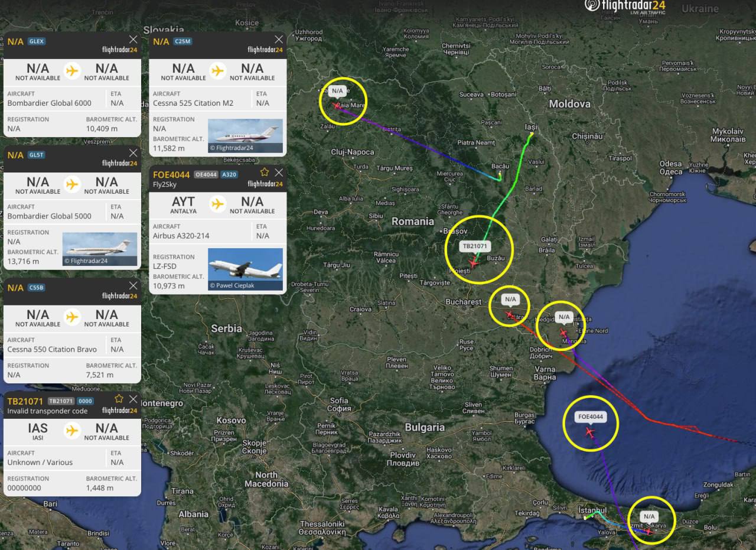Click the OE4044 badge in flight panel
The height and width of the screenshot is (550, 756).
(x=206, y=174)
